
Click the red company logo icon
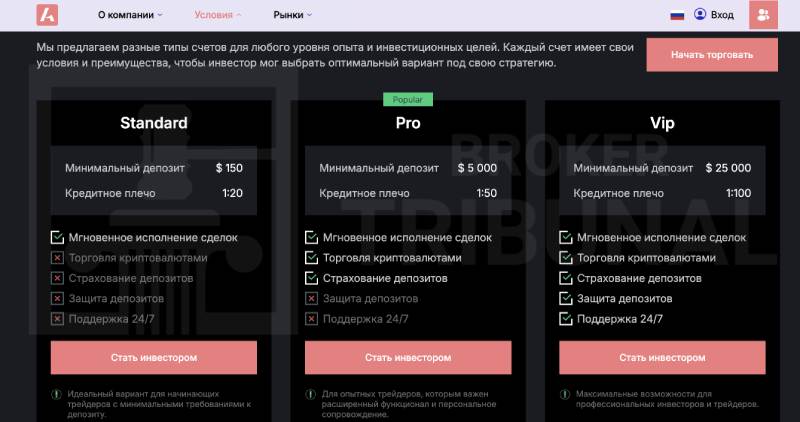(47, 15)
